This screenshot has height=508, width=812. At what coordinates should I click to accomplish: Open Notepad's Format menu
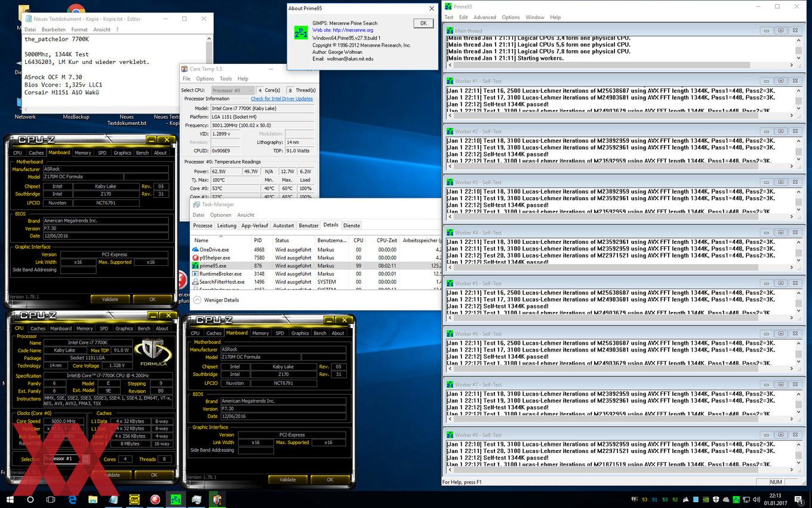[x=79, y=29]
